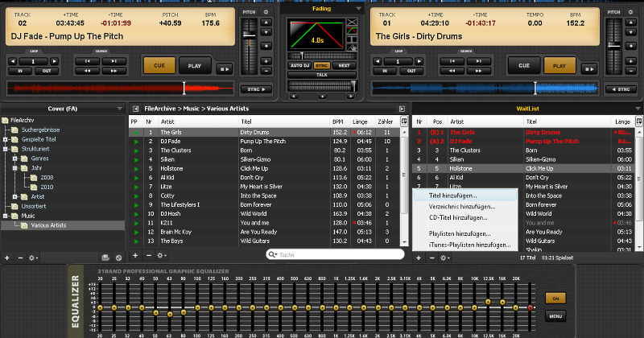Switch the equalizer ON button

[x=555, y=299]
